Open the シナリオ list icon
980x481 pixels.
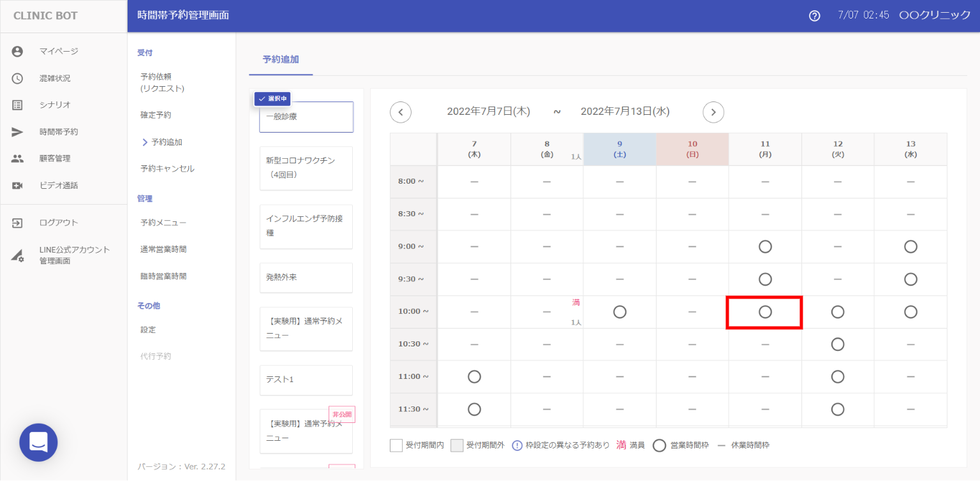[x=17, y=105]
